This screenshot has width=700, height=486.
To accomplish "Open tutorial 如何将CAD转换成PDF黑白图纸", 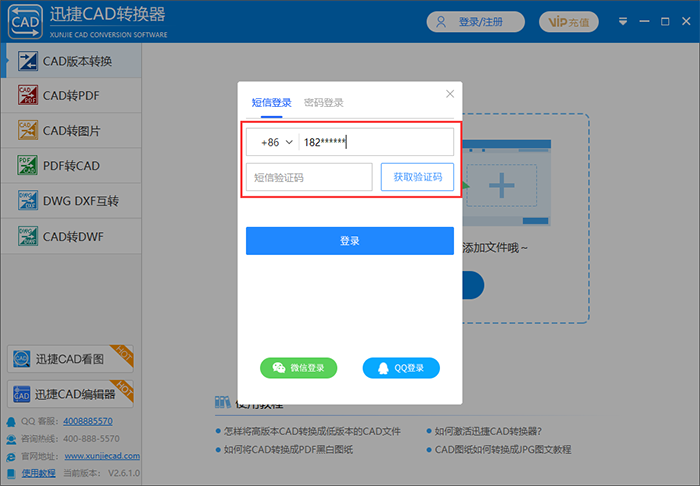I will [x=288, y=449].
